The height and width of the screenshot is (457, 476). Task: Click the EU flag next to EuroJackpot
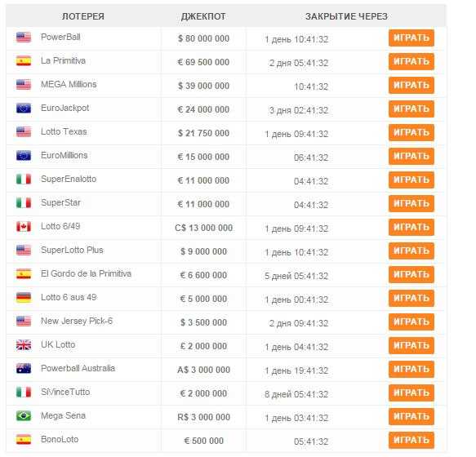tap(24, 108)
